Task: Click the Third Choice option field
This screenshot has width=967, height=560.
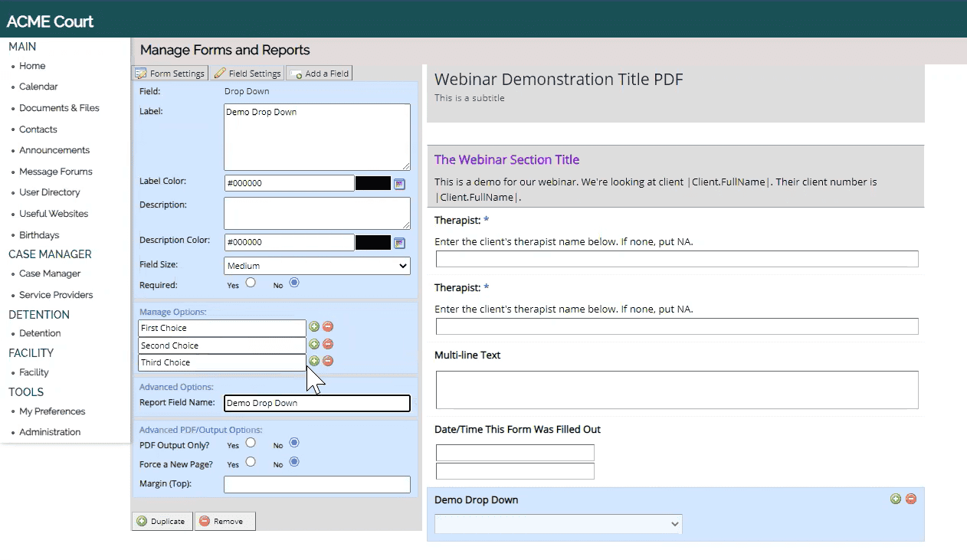Action: (222, 362)
